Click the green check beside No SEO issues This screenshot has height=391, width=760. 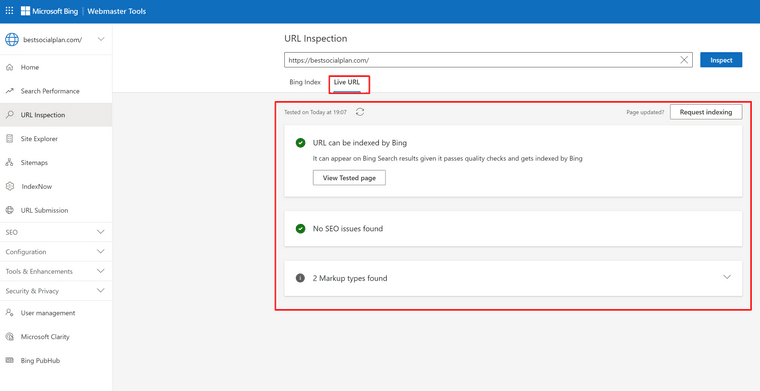pyautogui.click(x=301, y=228)
